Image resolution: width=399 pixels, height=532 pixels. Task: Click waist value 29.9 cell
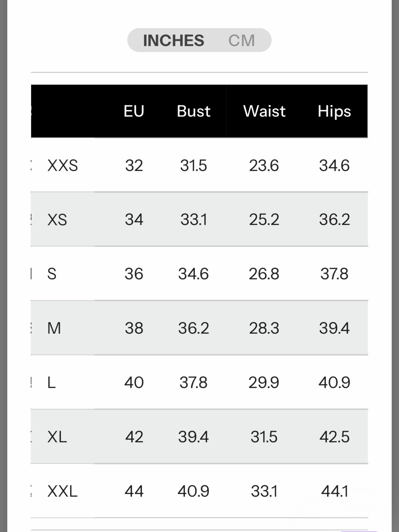(x=264, y=382)
